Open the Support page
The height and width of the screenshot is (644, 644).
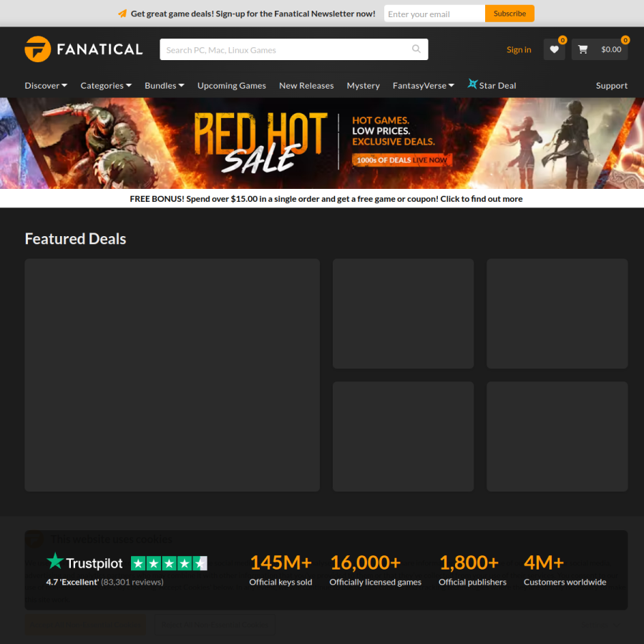pos(612,85)
